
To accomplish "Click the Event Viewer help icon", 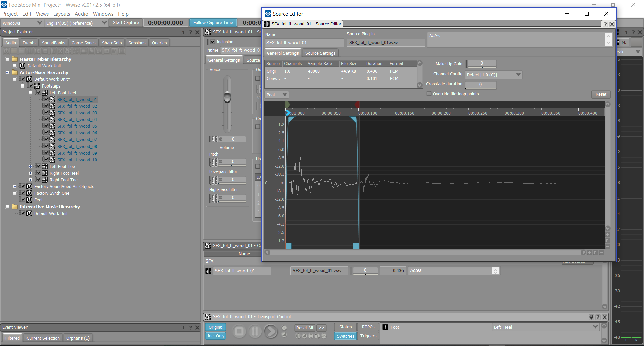I will click(191, 327).
